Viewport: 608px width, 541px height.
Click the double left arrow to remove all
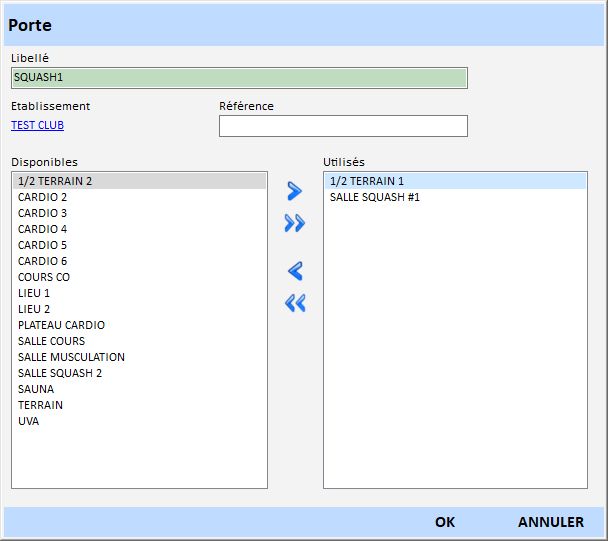point(294,303)
